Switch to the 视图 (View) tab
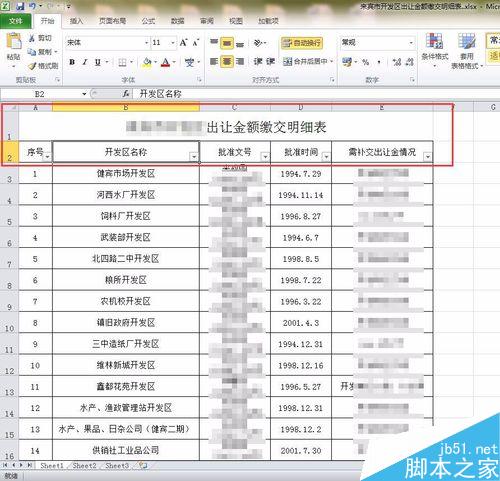 click(236, 21)
